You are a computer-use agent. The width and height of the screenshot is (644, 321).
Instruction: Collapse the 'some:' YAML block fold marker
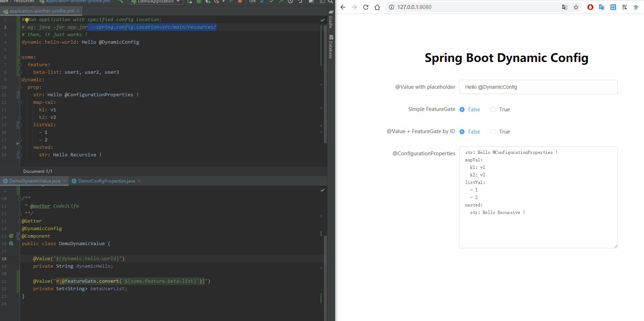(20, 57)
